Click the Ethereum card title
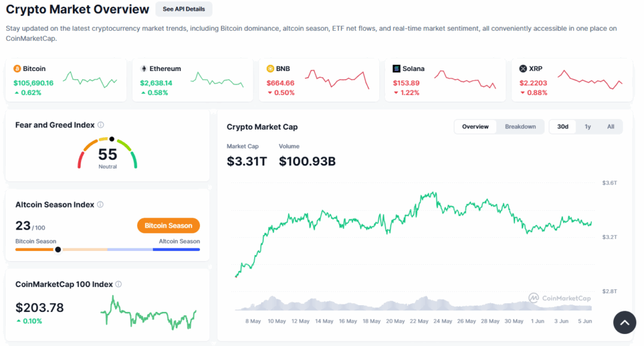 pos(165,69)
